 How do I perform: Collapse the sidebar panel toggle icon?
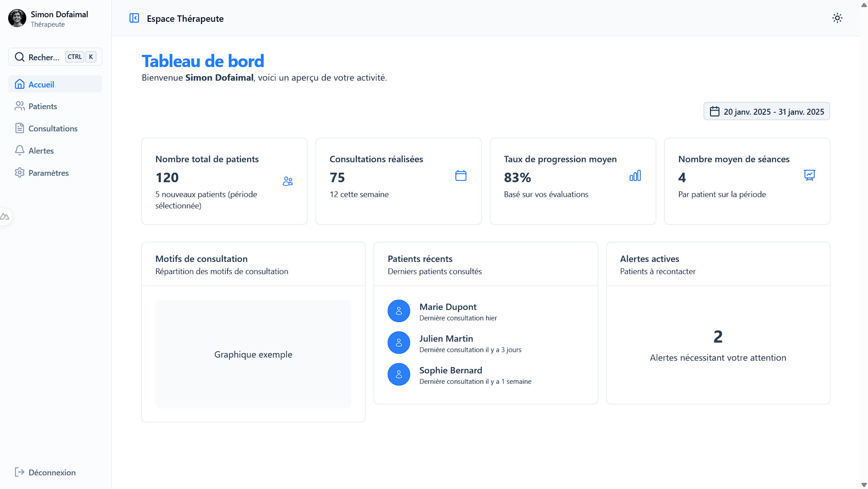(134, 18)
